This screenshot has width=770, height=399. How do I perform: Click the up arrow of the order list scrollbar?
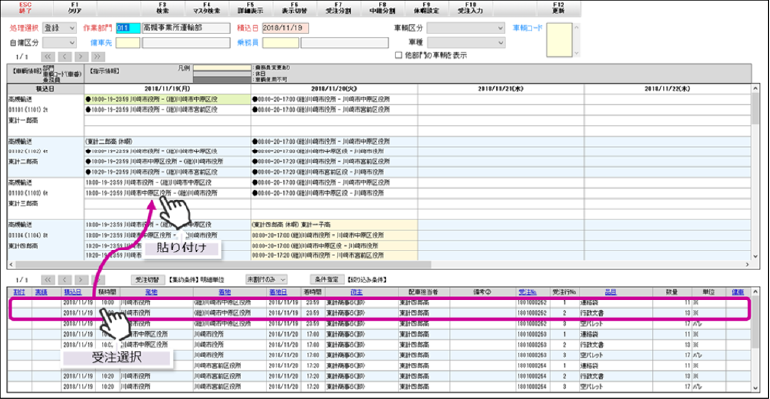click(755, 292)
